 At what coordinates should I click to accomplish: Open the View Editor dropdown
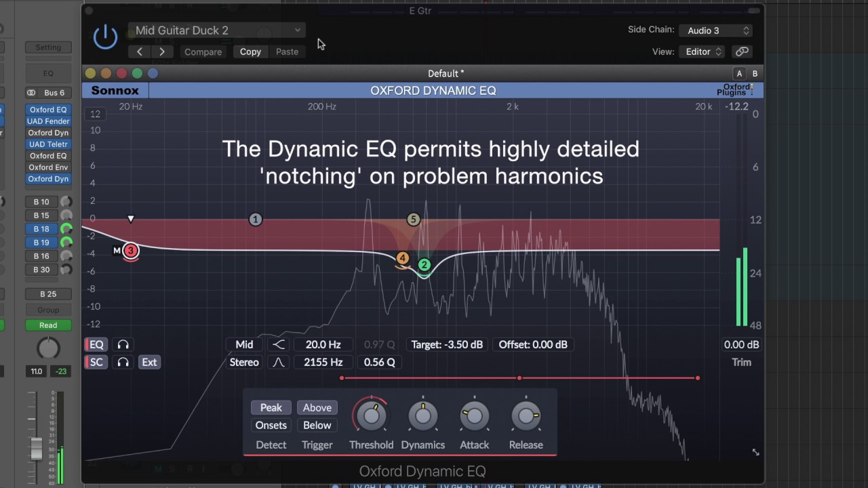[x=703, y=52]
